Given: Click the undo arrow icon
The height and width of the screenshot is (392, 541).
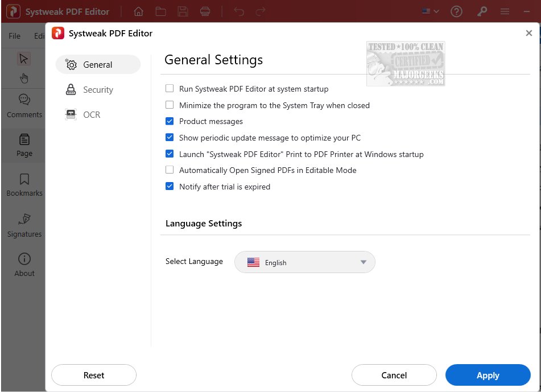Looking at the screenshot, I should point(239,11).
